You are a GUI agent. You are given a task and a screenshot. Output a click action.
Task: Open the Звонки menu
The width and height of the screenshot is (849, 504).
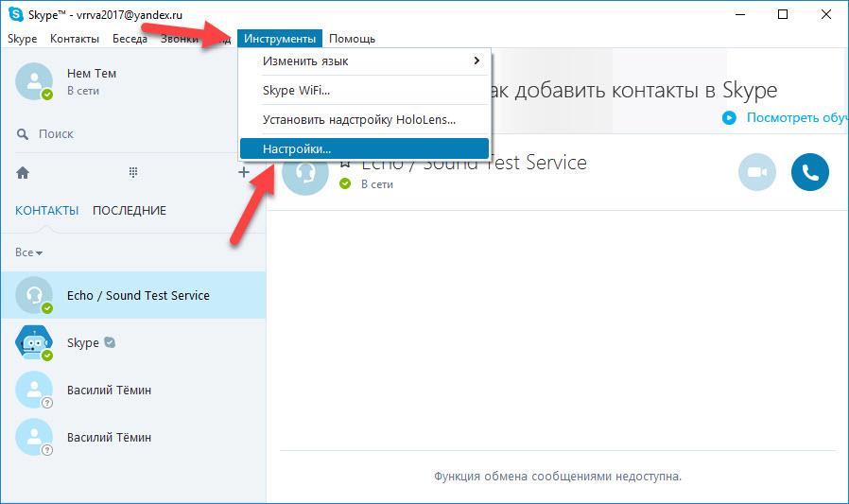pos(180,39)
